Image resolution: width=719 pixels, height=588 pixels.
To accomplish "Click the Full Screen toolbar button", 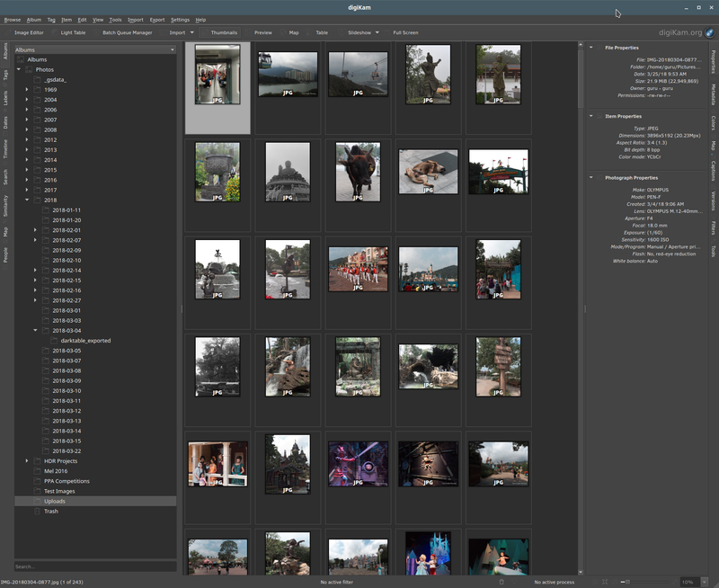I will click(x=401, y=32).
